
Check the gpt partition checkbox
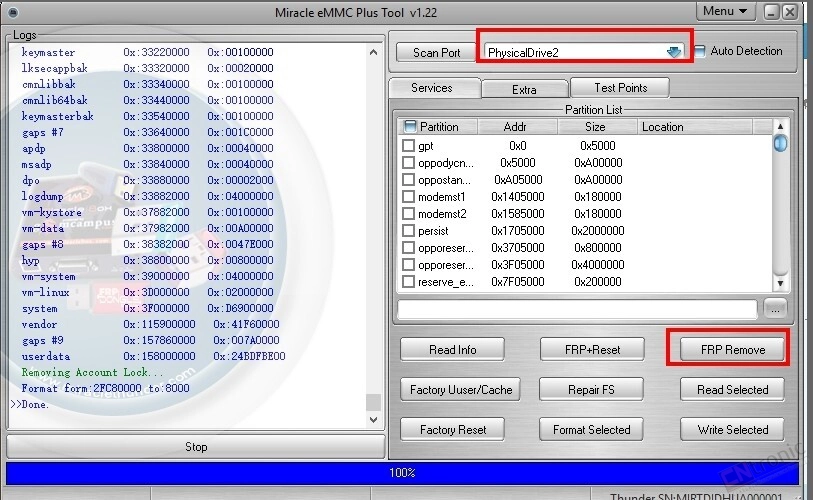[408, 146]
